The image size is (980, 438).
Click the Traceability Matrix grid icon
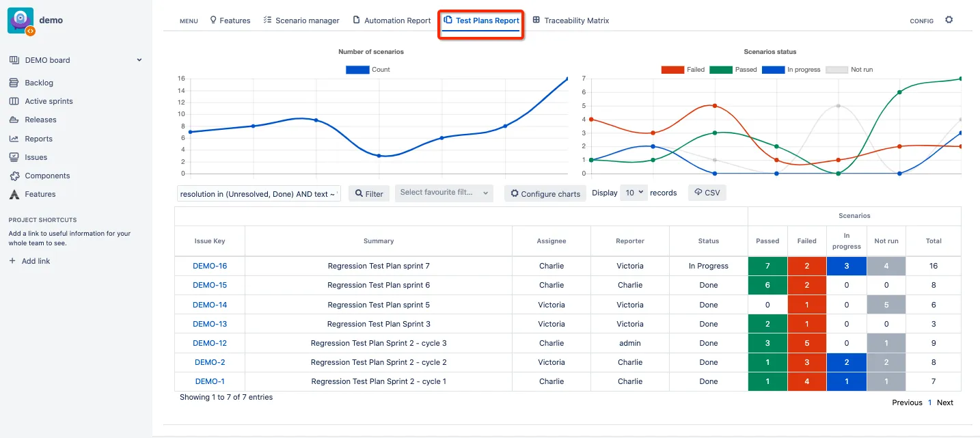tap(536, 20)
